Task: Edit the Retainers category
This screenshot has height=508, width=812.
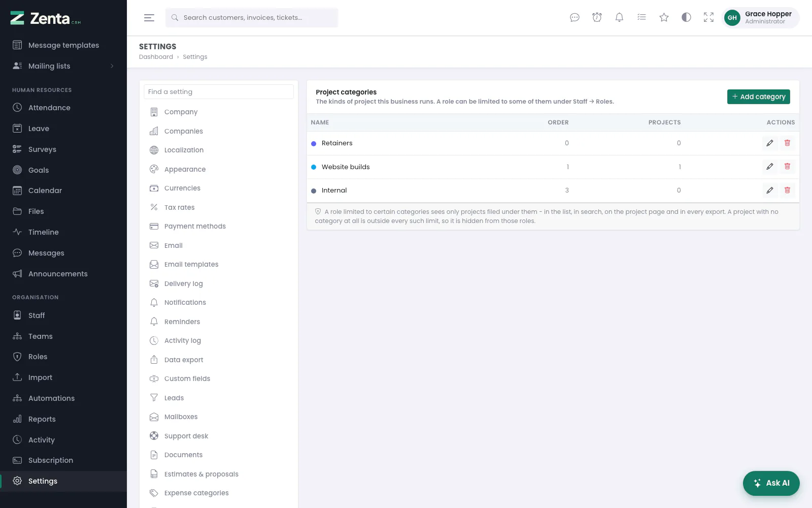Action: click(770, 143)
